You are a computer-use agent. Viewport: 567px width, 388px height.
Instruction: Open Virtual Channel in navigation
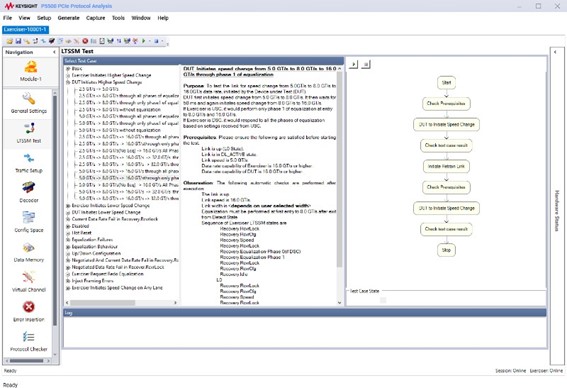coord(29,282)
